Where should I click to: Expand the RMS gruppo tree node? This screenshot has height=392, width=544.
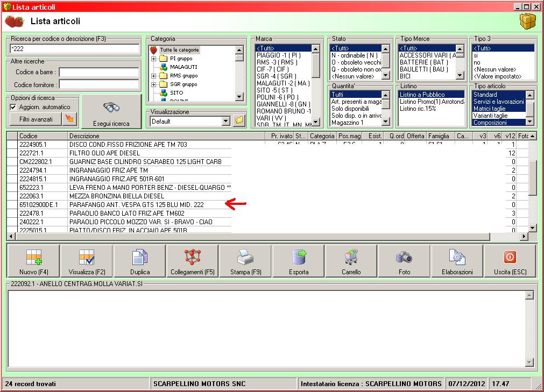coord(154,76)
